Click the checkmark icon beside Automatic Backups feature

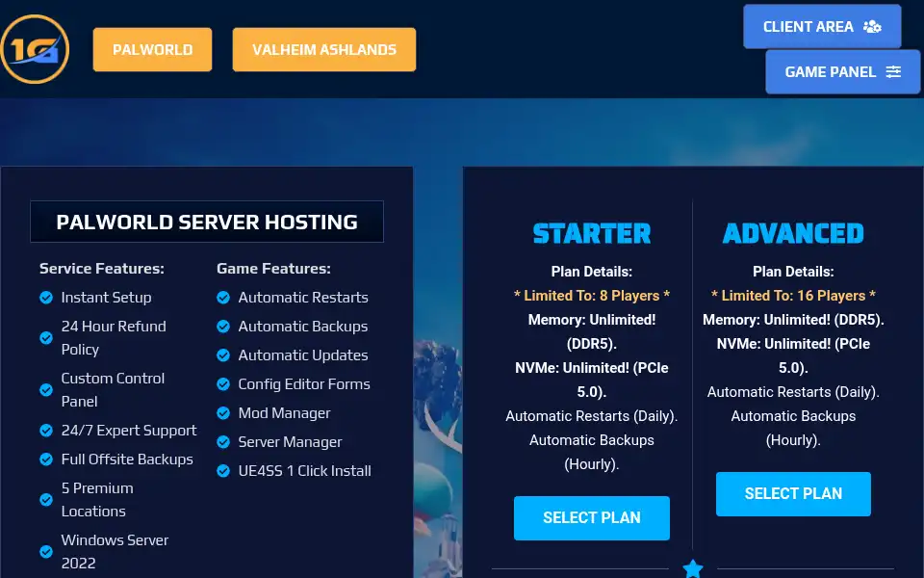[223, 327]
